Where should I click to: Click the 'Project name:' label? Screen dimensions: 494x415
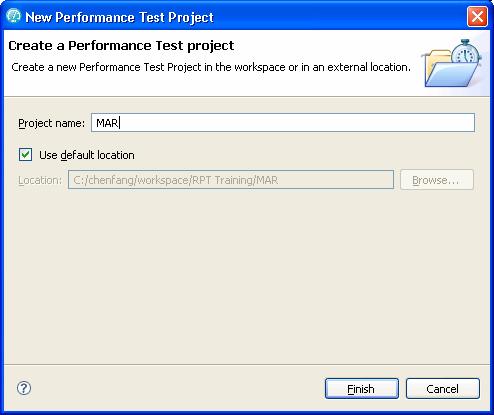(x=52, y=123)
